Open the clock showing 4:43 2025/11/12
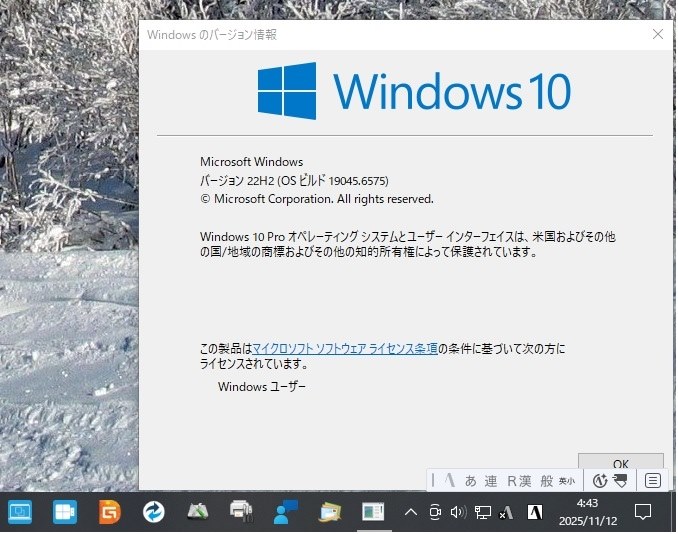This screenshot has height=534, width=678. pos(588,512)
